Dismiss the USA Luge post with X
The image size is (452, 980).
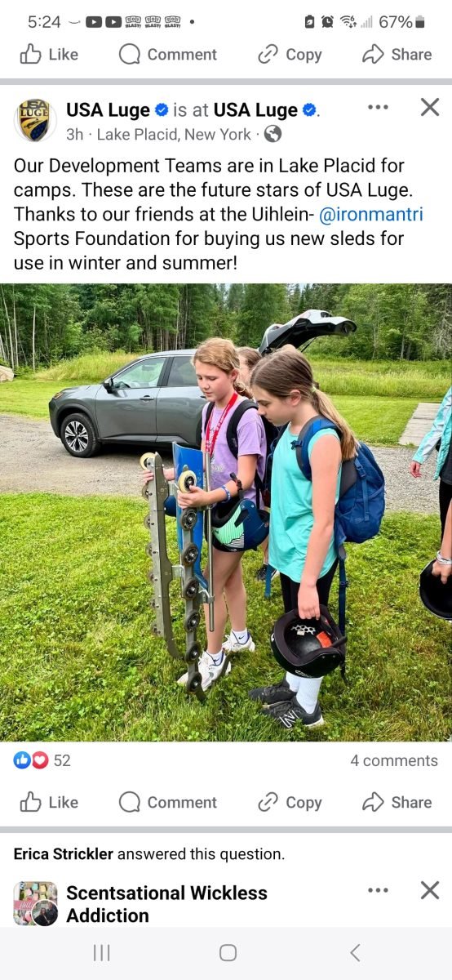pyautogui.click(x=430, y=107)
